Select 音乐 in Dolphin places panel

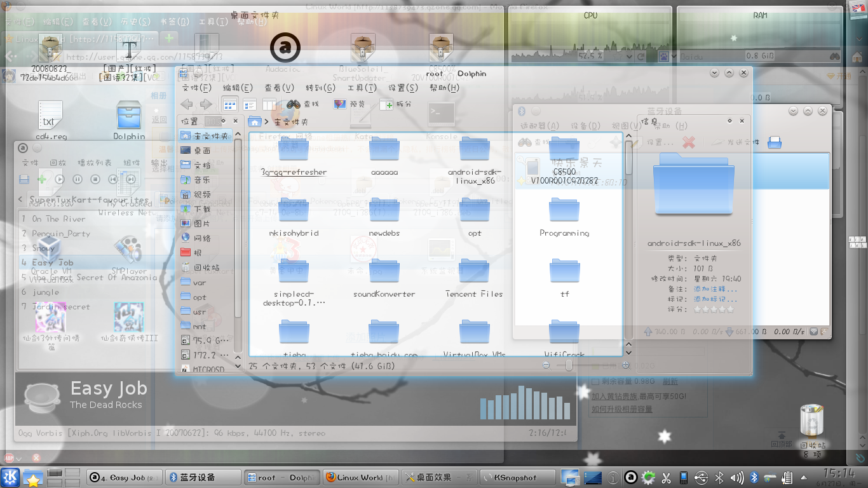click(206, 180)
